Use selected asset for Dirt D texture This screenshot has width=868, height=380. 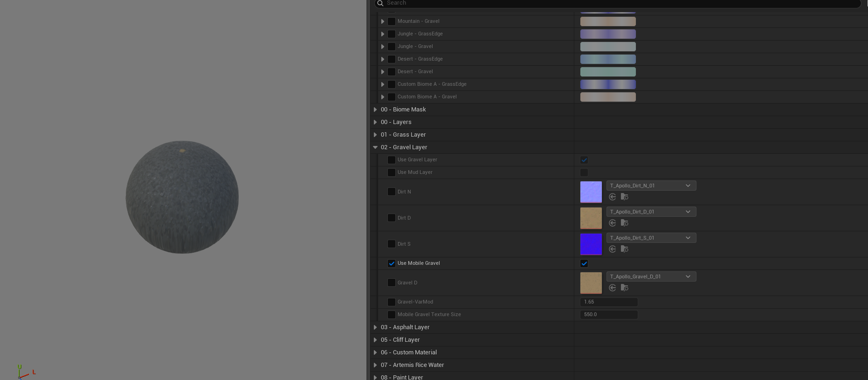tap(613, 223)
